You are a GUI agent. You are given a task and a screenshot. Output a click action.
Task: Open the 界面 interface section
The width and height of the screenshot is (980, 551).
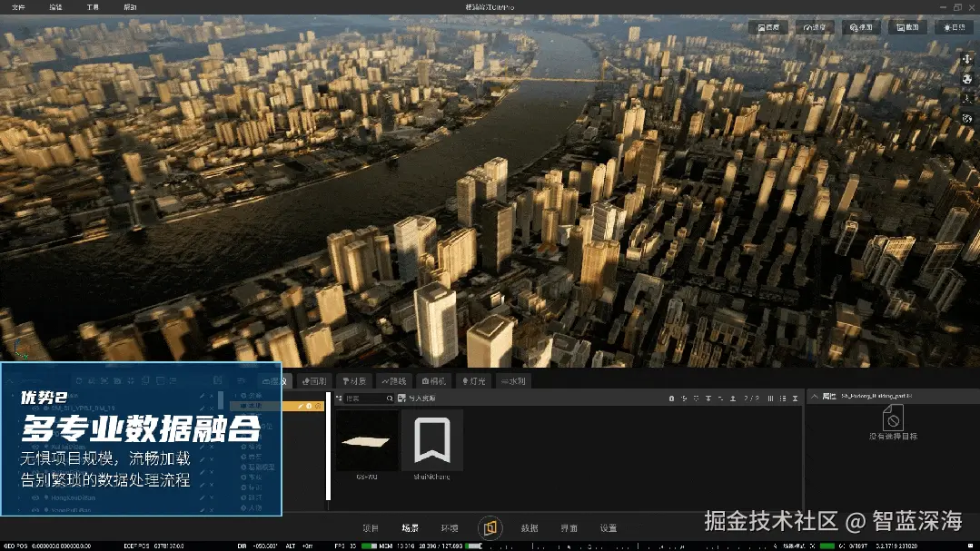569,528
